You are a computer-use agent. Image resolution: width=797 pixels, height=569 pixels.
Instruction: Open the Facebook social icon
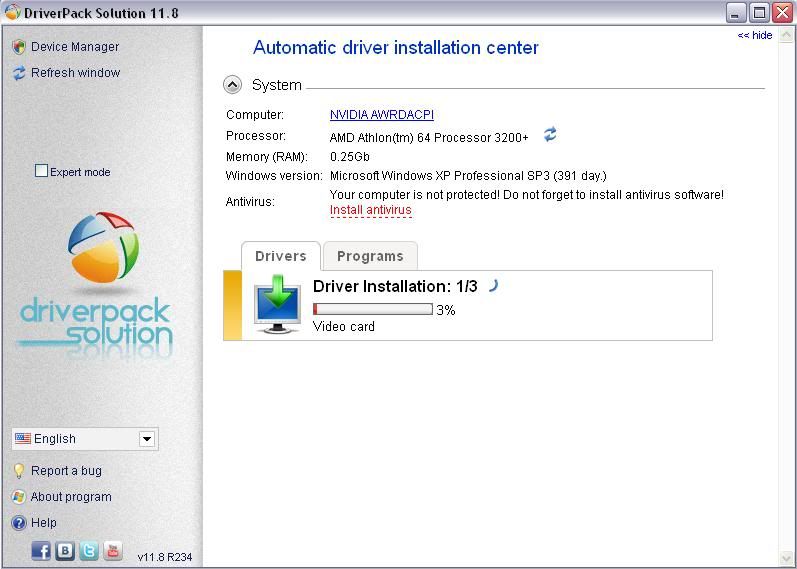pos(41,551)
